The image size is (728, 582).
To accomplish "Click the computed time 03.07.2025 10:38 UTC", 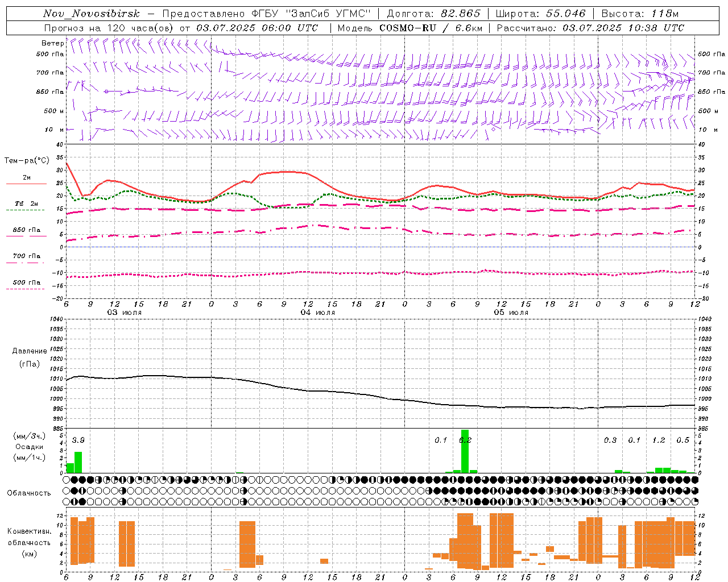I will [623, 28].
